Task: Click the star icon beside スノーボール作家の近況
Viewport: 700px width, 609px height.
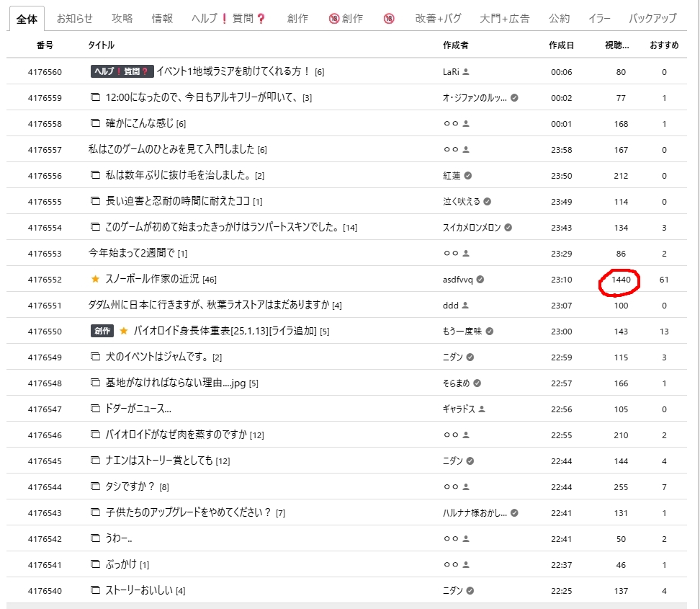Action: (95, 279)
